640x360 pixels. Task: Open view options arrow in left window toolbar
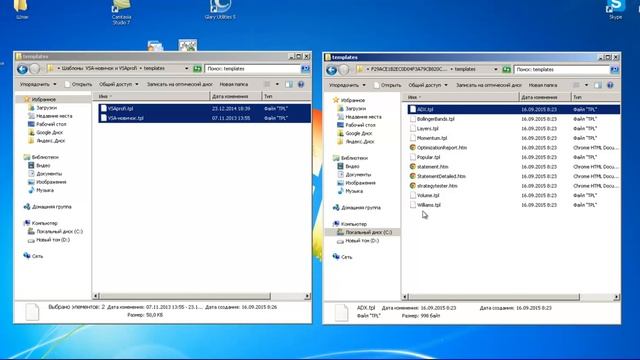[277, 84]
